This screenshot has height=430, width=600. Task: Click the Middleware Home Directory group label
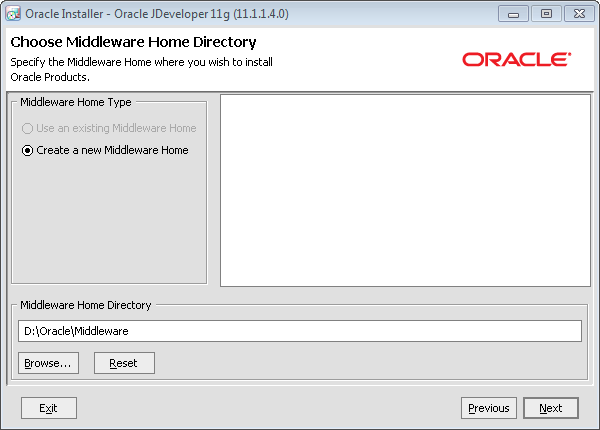86,305
